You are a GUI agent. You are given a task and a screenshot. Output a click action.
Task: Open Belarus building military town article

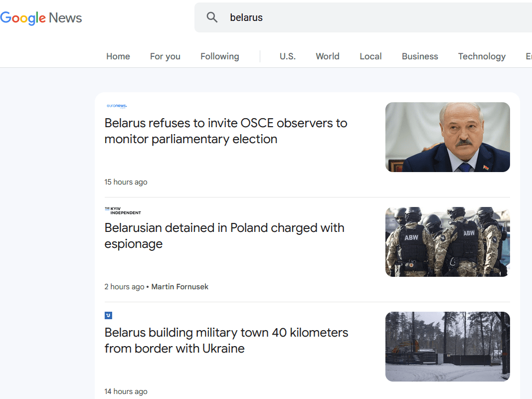click(x=226, y=340)
